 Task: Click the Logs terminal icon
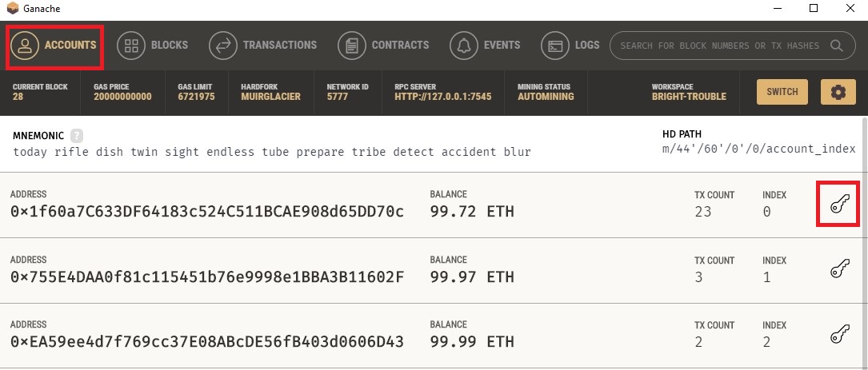(555, 46)
